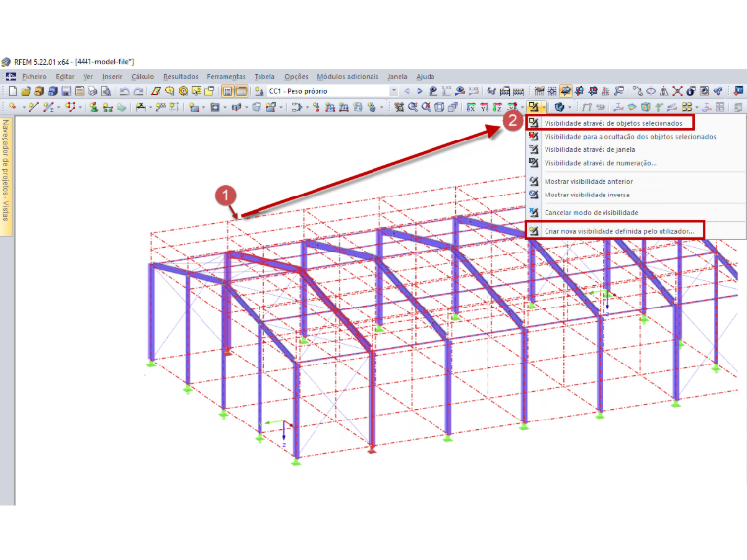Viewport: 747px width, 560px height.
Task: Open print preview magnifier icon
Action: pyautogui.click(x=106, y=91)
